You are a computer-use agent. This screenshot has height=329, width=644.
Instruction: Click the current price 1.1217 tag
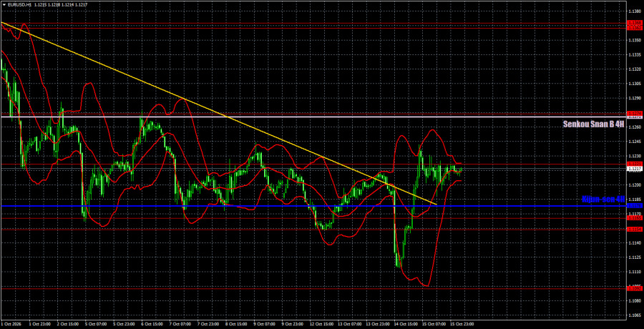click(633, 169)
